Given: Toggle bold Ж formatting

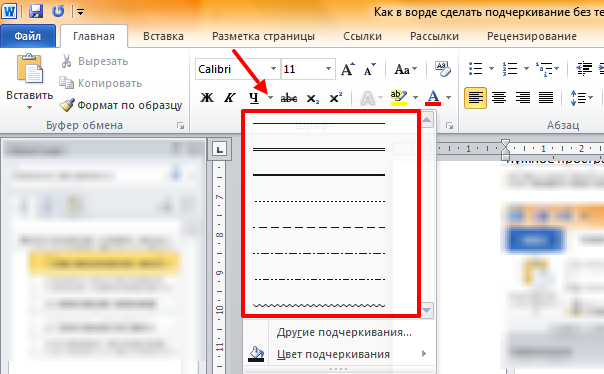Looking at the screenshot, I should tap(207, 97).
